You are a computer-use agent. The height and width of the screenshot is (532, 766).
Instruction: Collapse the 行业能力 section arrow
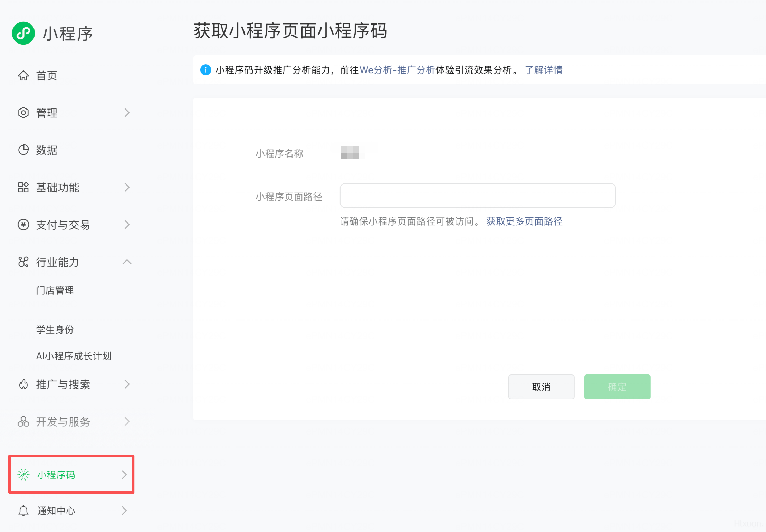click(127, 262)
